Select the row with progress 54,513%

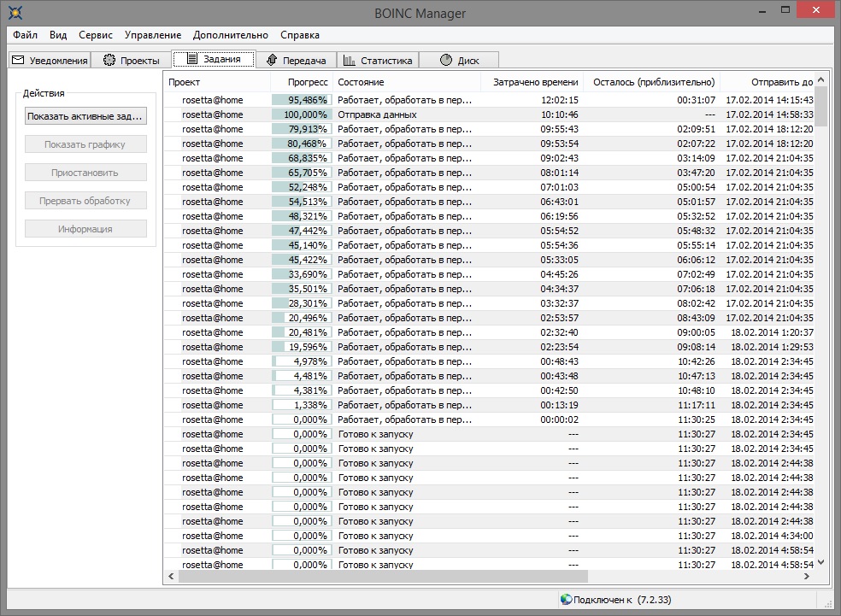(489, 202)
